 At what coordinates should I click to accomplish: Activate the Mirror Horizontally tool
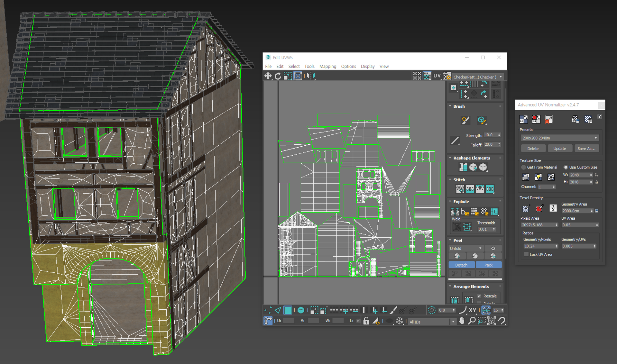[310, 76]
